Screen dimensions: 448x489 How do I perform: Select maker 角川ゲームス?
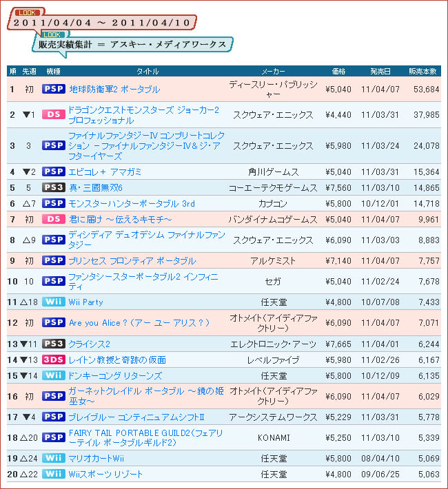coord(273,171)
